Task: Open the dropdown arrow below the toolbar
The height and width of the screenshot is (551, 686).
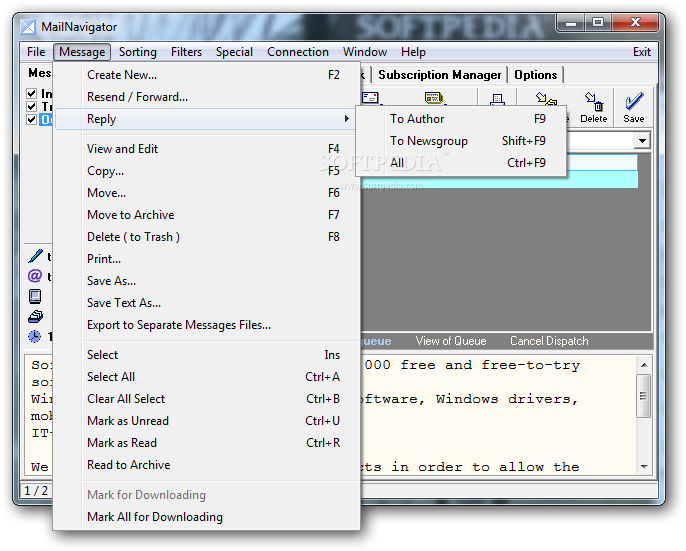Action: point(642,141)
